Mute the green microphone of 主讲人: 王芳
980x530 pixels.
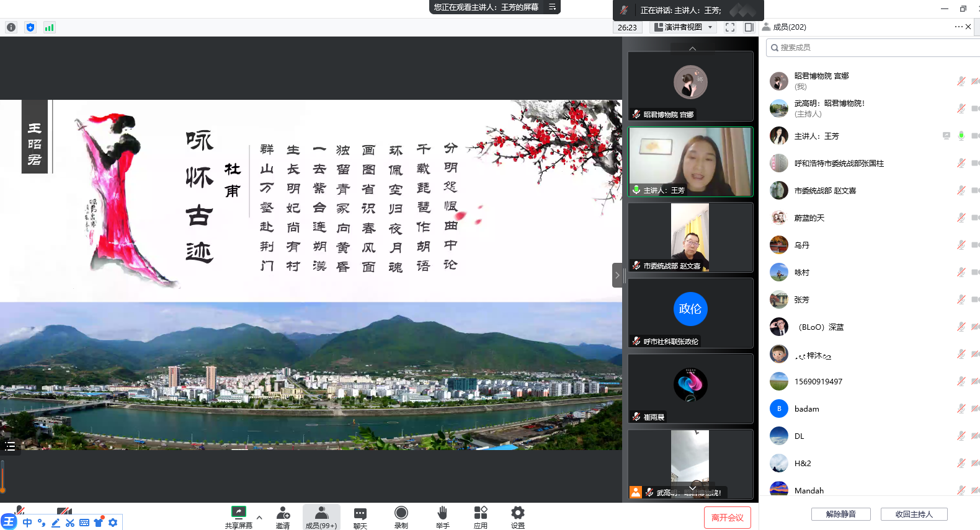pyautogui.click(x=961, y=136)
